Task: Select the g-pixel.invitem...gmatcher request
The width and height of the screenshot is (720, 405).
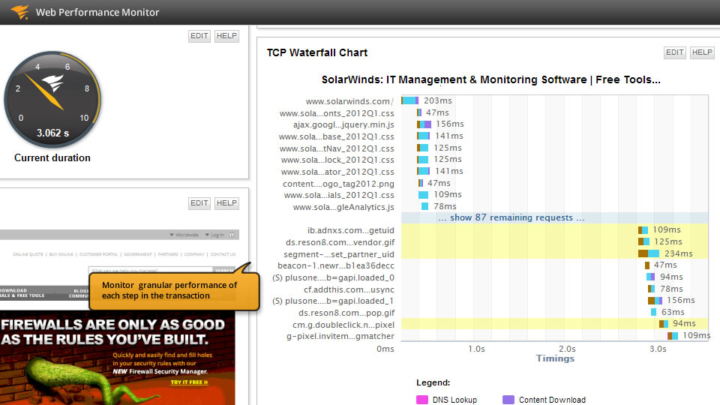Action: point(340,336)
